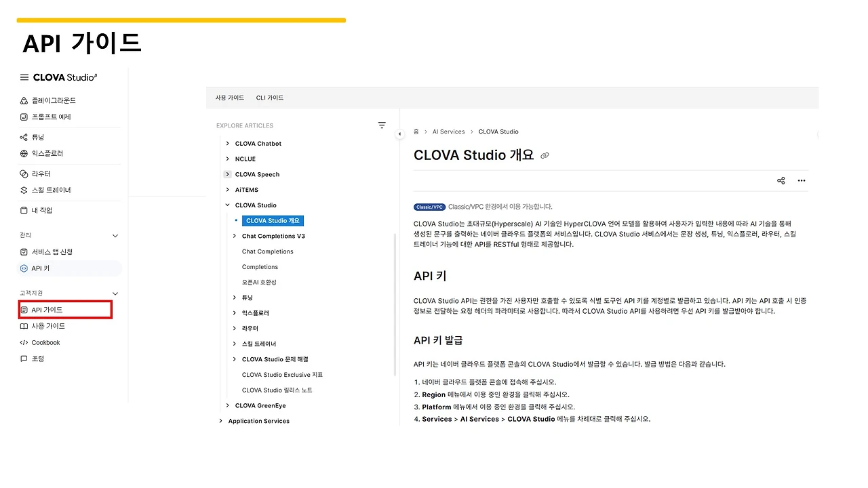Screen dimensions: 868x488
Task: Expand the 라우터 node in the article tree
Action: (x=235, y=328)
